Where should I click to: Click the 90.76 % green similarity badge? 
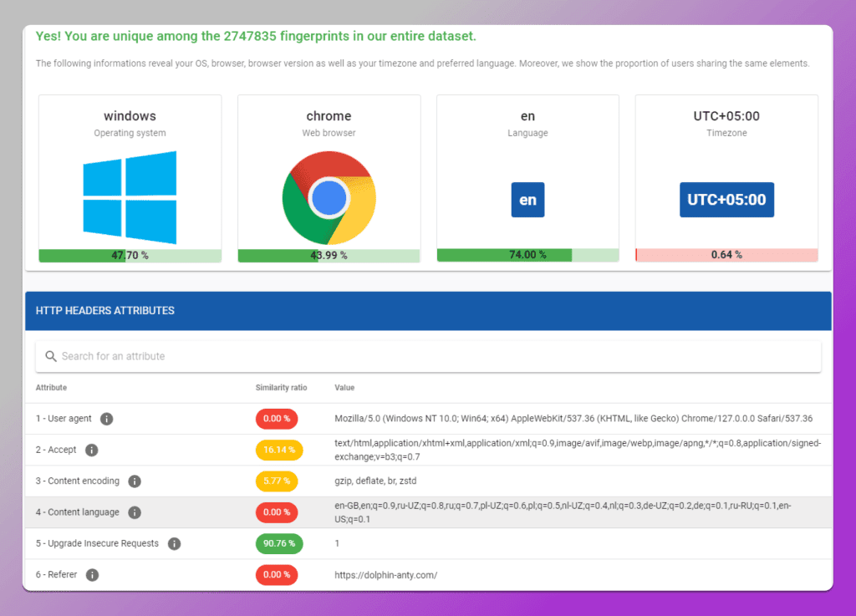[279, 543]
